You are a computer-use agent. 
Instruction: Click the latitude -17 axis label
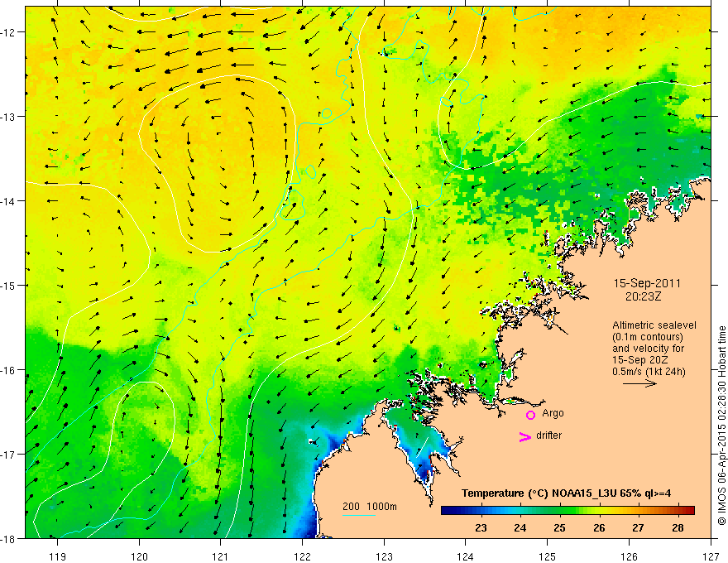[8, 455]
